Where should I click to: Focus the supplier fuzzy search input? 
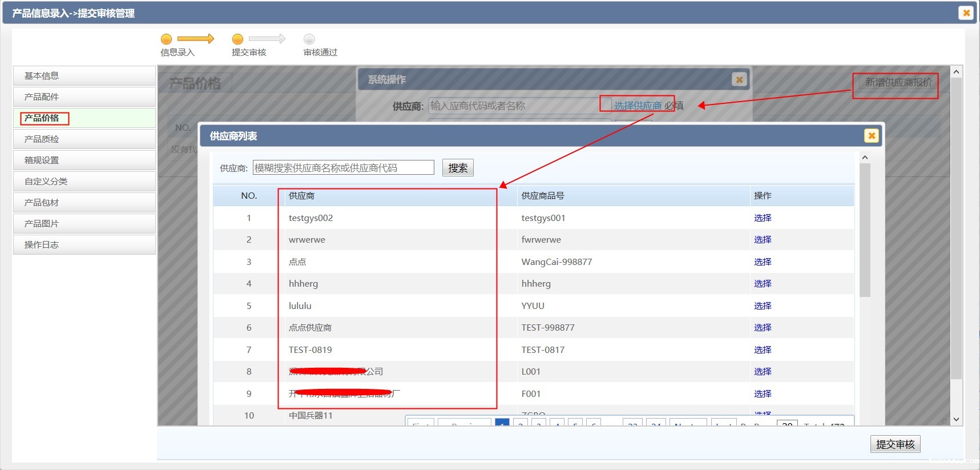tap(343, 168)
